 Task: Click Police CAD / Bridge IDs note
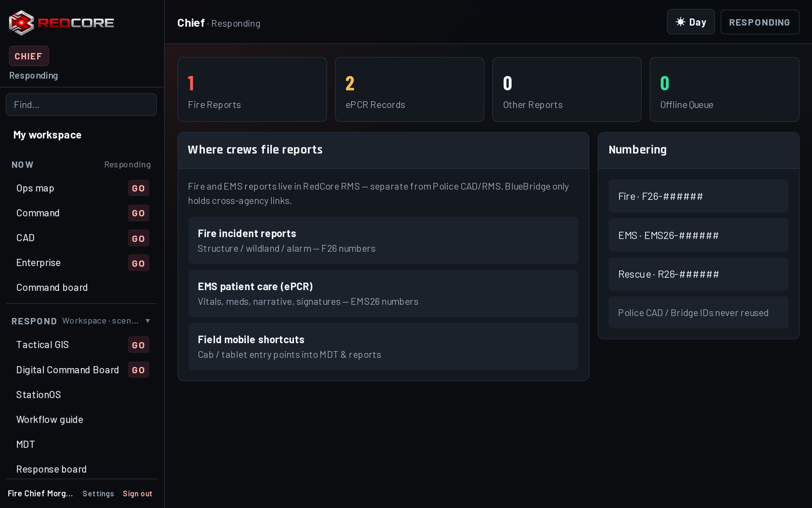coord(698,313)
